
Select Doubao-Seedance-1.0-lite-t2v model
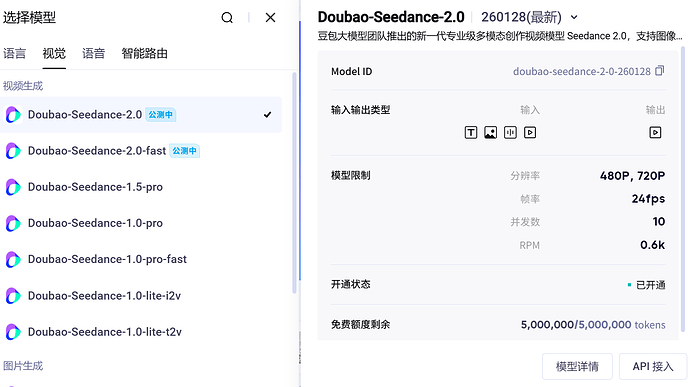coord(141,332)
